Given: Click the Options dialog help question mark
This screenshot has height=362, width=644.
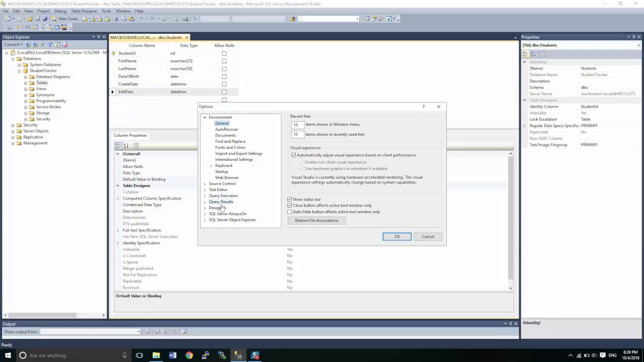Looking at the screenshot, I should 423,107.
